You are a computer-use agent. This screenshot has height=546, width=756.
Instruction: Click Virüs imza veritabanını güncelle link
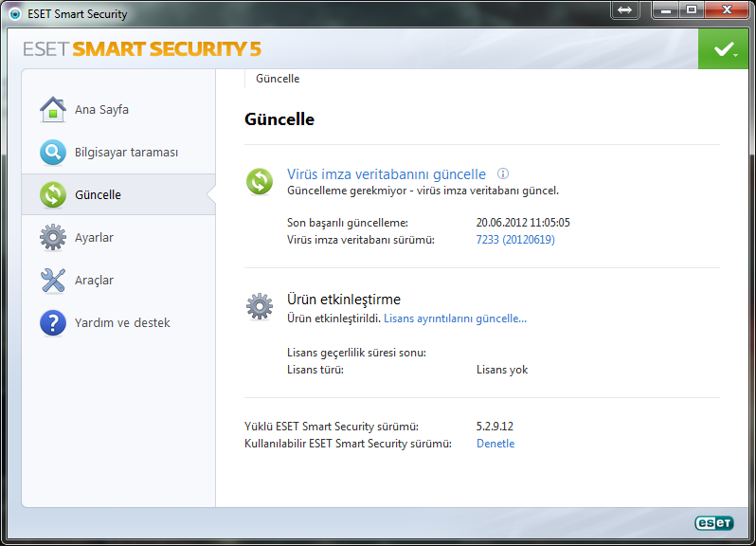tap(387, 174)
